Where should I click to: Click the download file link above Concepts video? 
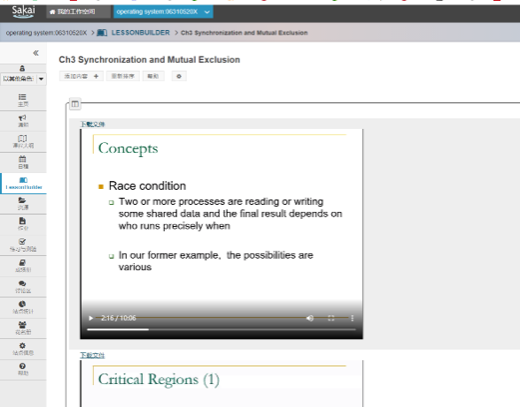click(92, 124)
